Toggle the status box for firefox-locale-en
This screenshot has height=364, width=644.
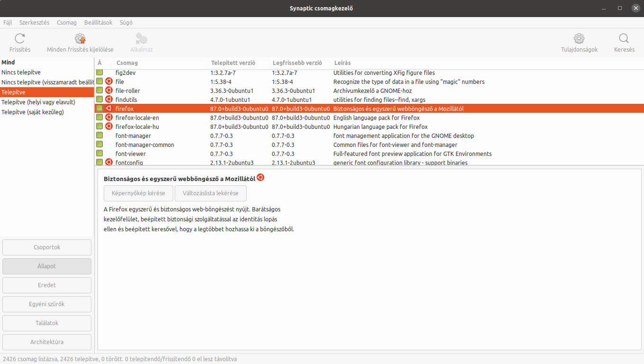coord(99,118)
